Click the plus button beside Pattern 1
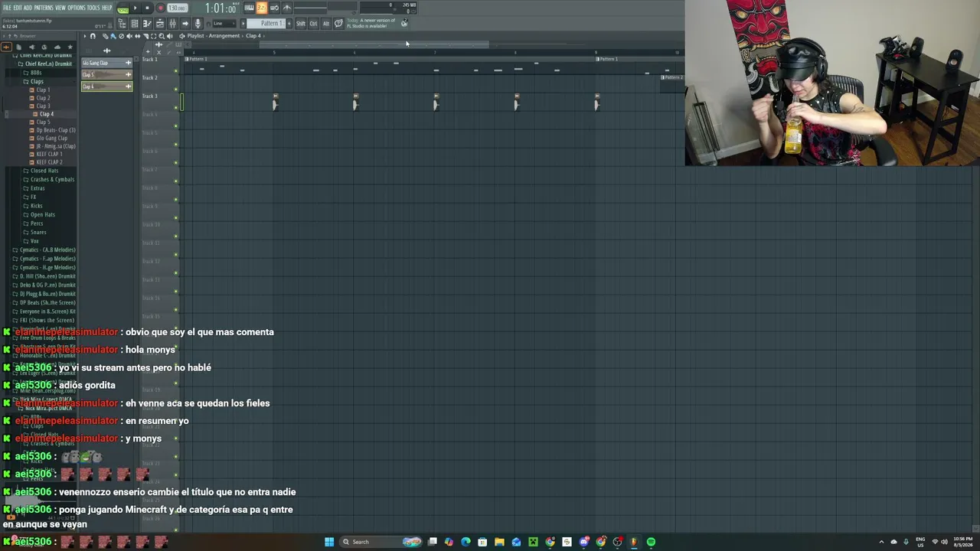 pyautogui.click(x=289, y=24)
